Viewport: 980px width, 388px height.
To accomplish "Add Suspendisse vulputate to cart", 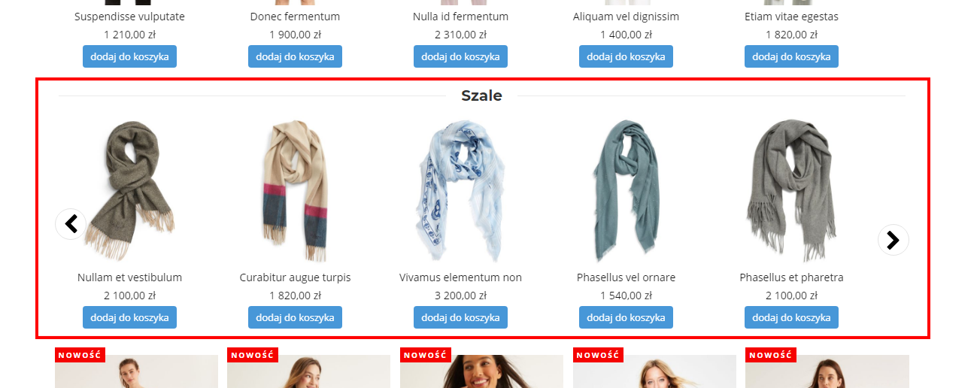I will pyautogui.click(x=129, y=56).
